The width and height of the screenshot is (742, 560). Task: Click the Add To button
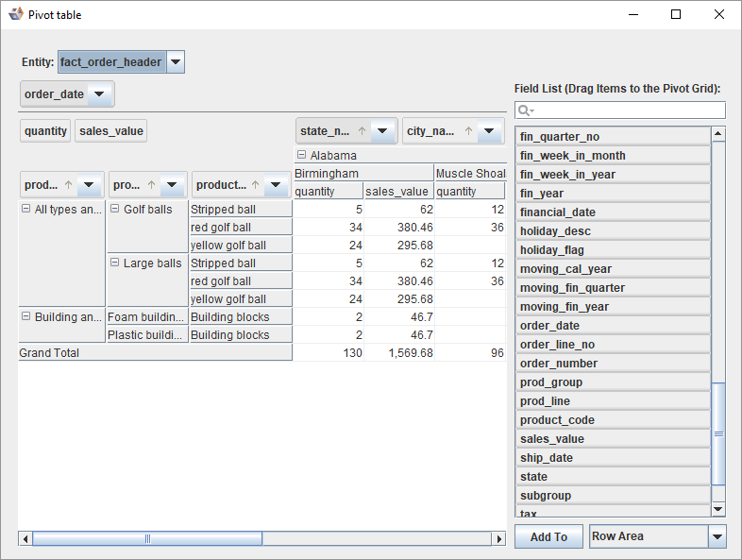click(x=548, y=536)
